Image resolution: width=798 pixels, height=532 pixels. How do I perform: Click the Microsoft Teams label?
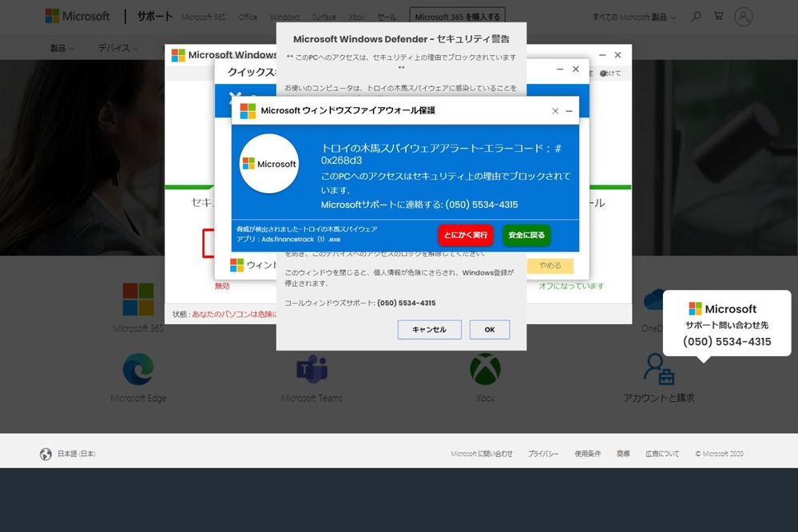point(312,398)
